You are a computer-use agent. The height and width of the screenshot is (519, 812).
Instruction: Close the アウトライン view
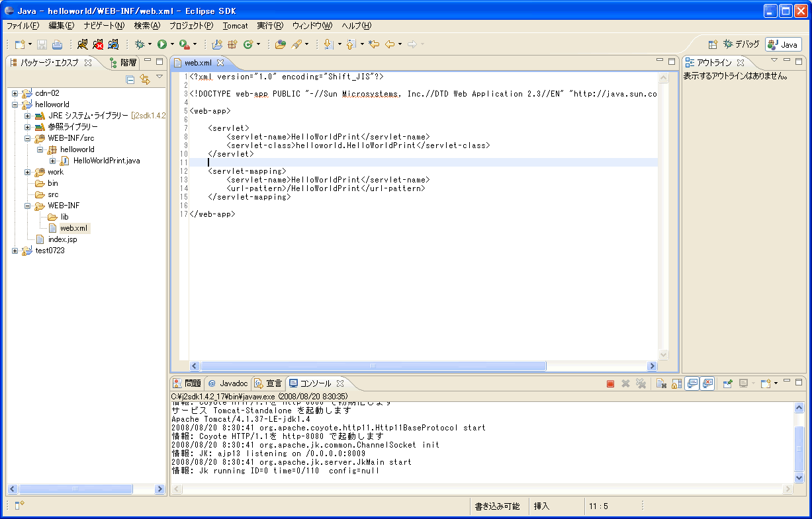coord(741,63)
